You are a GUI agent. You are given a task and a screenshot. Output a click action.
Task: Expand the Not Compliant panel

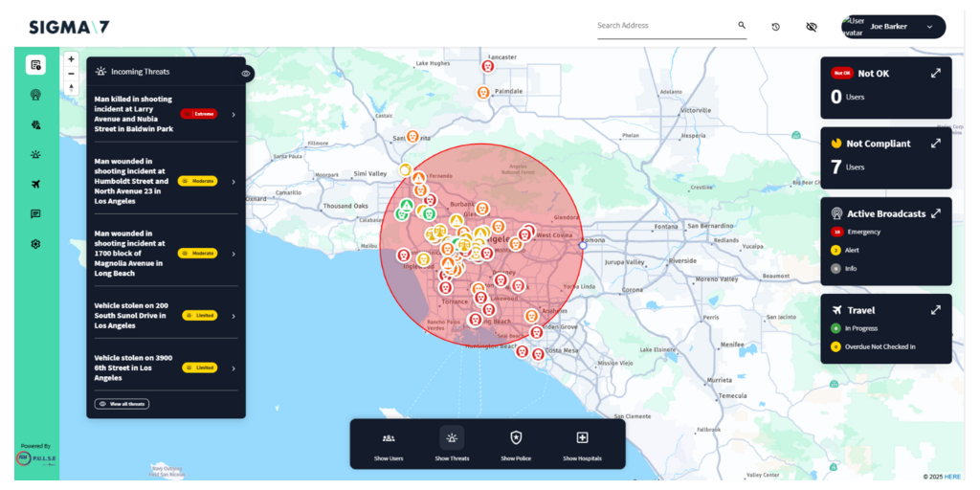(935, 144)
